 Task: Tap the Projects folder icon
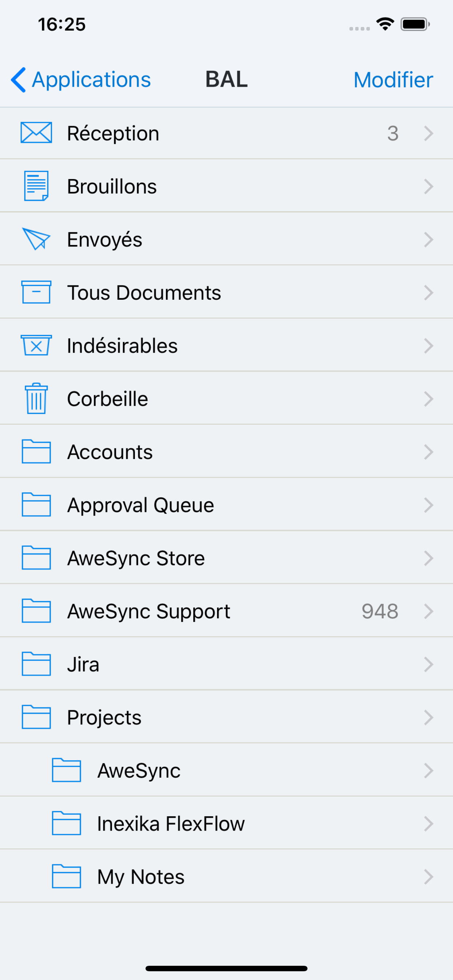[x=36, y=717]
